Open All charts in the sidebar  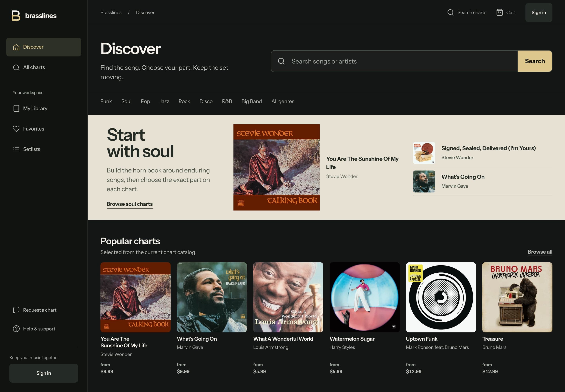point(44,67)
